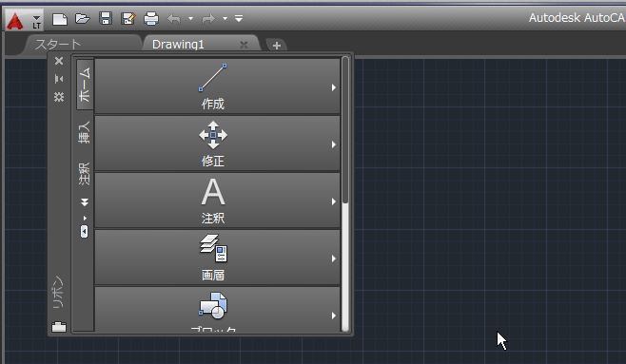Click the 注釈 panel text A icon
The height and width of the screenshot is (364, 626).
[x=213, y=192]
